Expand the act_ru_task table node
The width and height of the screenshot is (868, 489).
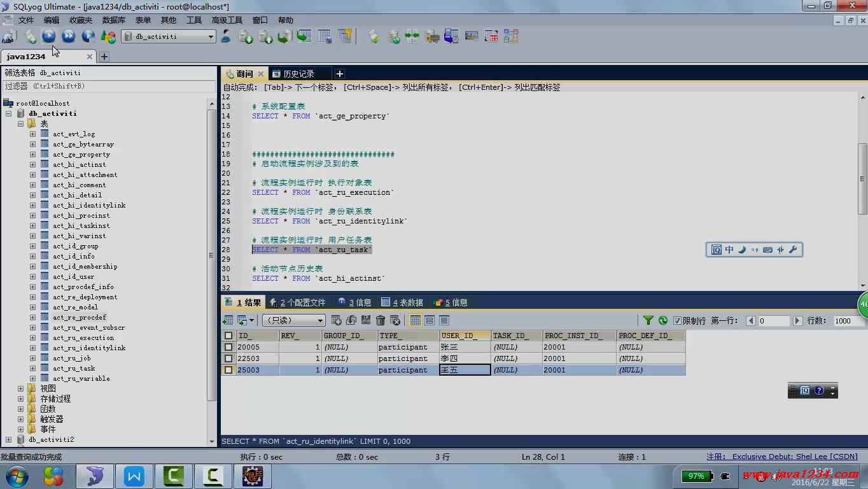pyautogui.click(x=32, y=368)
